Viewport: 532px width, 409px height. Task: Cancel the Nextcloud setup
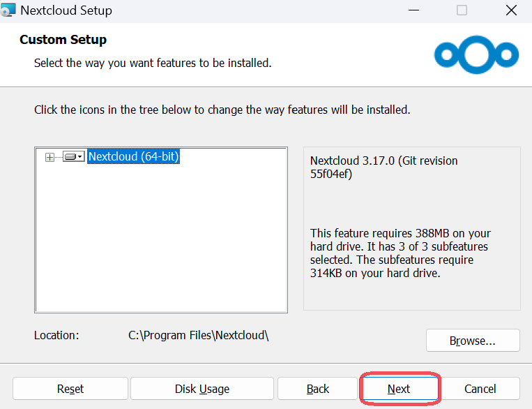(480, 389)
